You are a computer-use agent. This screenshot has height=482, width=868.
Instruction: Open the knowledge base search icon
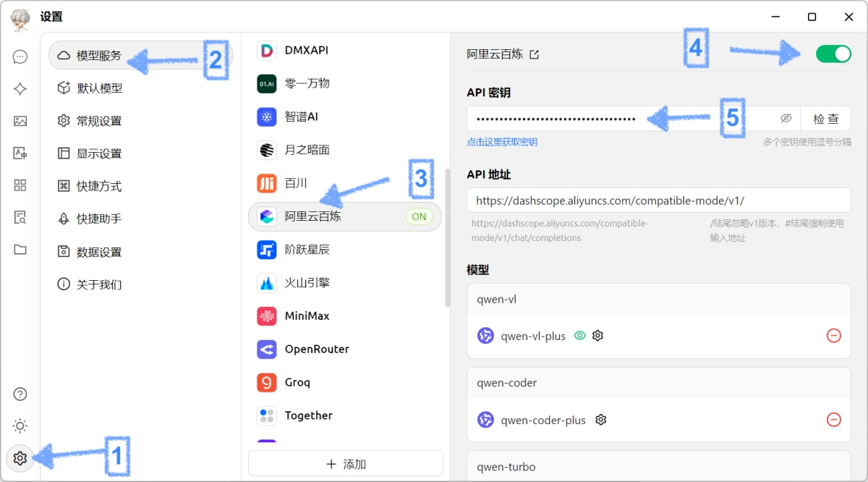coord(20,217)
